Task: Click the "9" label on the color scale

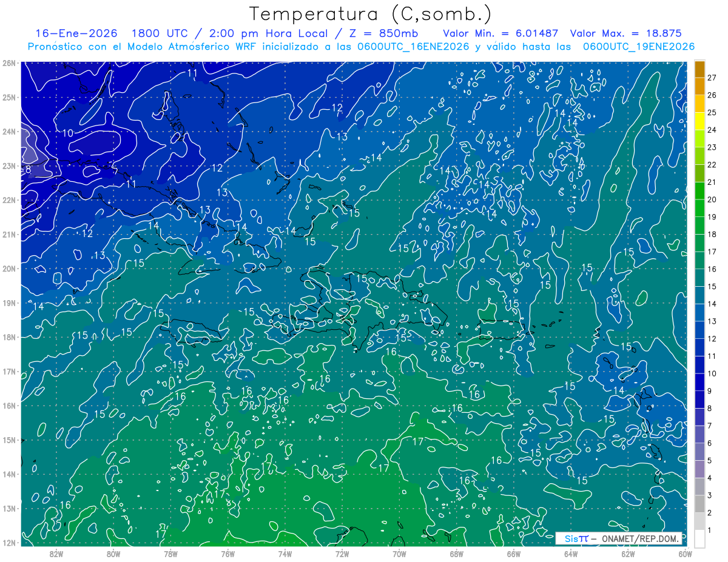Action: [710, 391]
